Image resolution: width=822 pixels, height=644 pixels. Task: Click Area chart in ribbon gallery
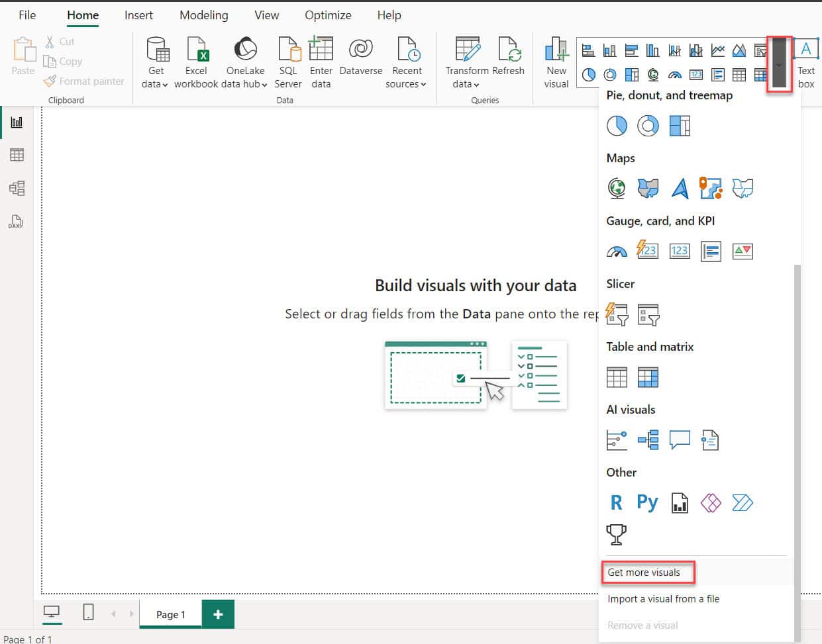point(739,50)
